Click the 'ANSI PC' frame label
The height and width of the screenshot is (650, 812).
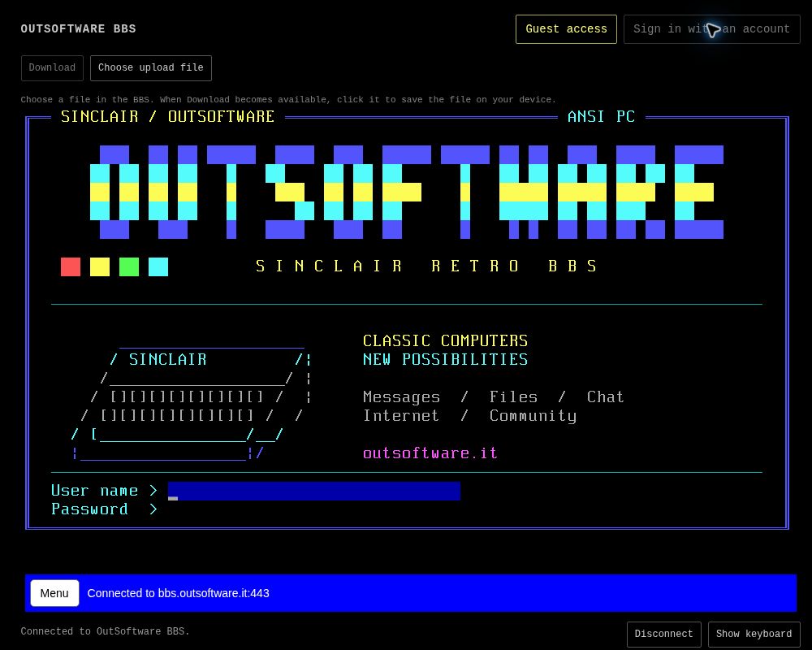coord(601,117)
